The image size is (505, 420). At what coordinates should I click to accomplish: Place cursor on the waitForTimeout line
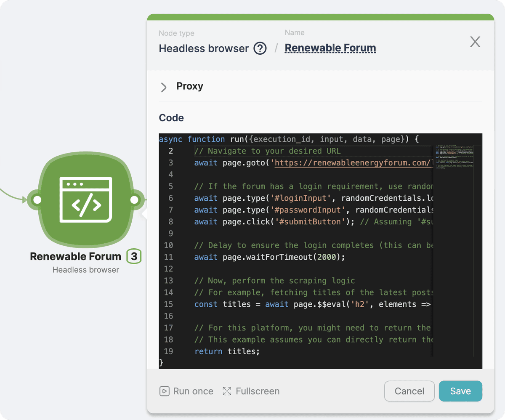tap(269, 257)
